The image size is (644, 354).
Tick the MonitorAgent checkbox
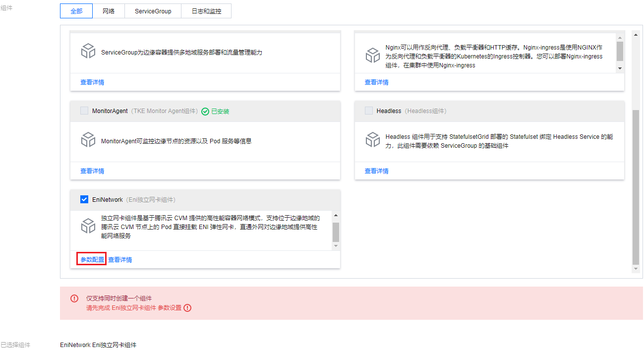click(x=84, y=111)
